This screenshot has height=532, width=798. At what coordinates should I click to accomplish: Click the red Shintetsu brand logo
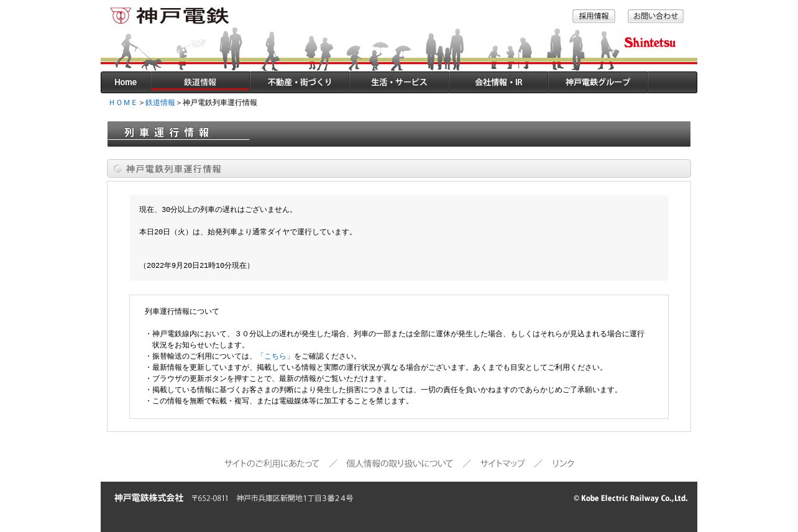coord(649,42)
